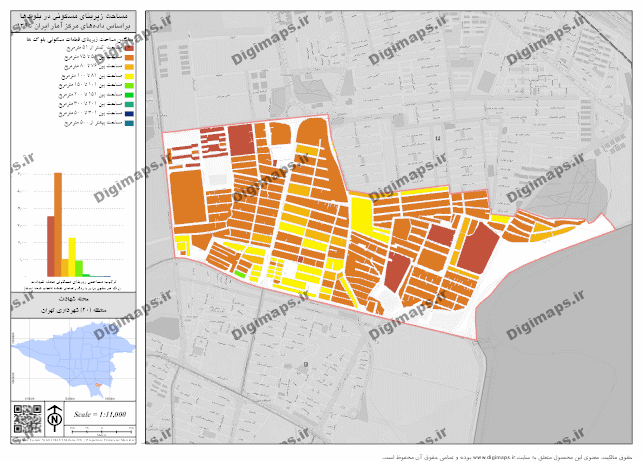Click the tallest orange bar in the histogram
This screenshot has width=643, height=461.
pos(58,225)
